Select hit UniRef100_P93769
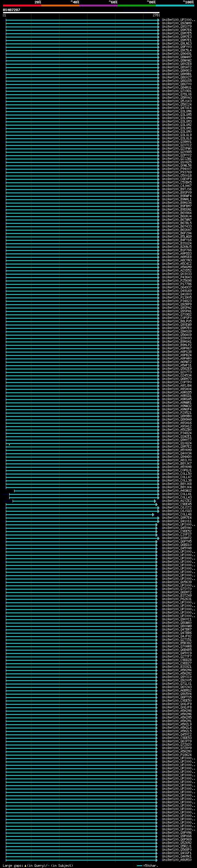 pyautogui.click(x=177, y=172)
